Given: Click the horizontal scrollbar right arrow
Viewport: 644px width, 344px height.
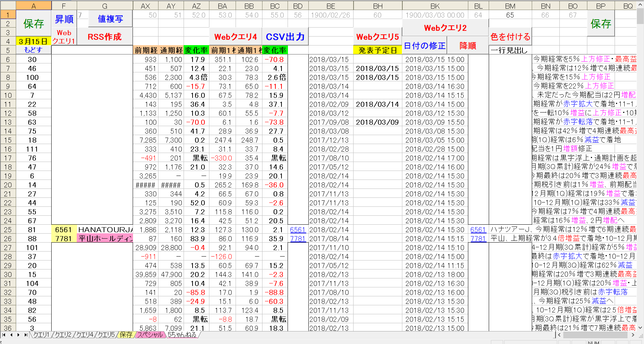Looking at the screenshot, I should [633, 335].
